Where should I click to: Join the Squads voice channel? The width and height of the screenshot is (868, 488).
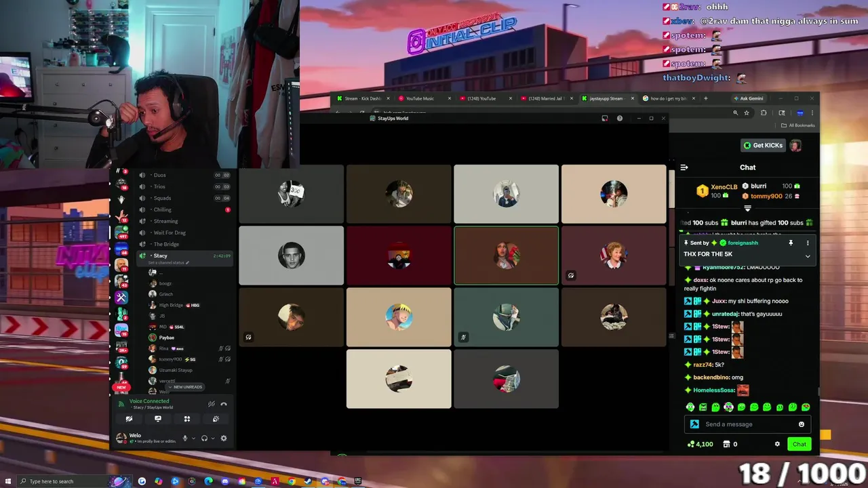pos(184,198)
